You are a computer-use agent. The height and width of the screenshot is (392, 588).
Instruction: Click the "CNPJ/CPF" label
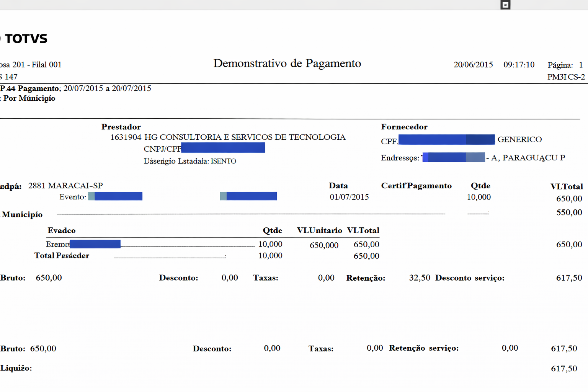162,149
